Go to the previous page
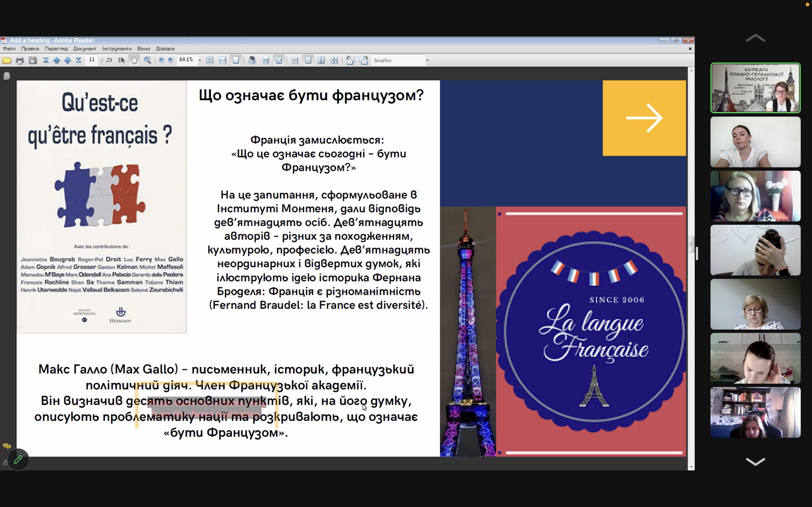 coord(57,60)
